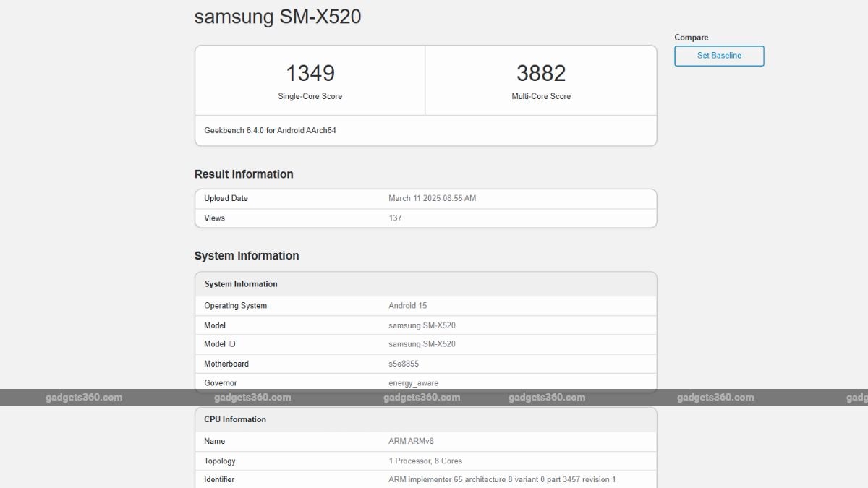Click the Result Information heading
This screenshot has width=868, height=488.
[x=244, y=174]
